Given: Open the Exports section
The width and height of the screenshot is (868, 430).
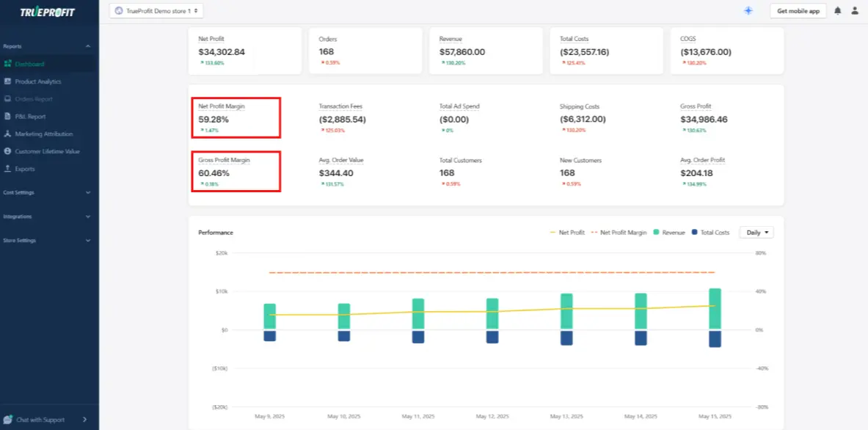Looking at the screenshot, I should (x=26, y=169).
